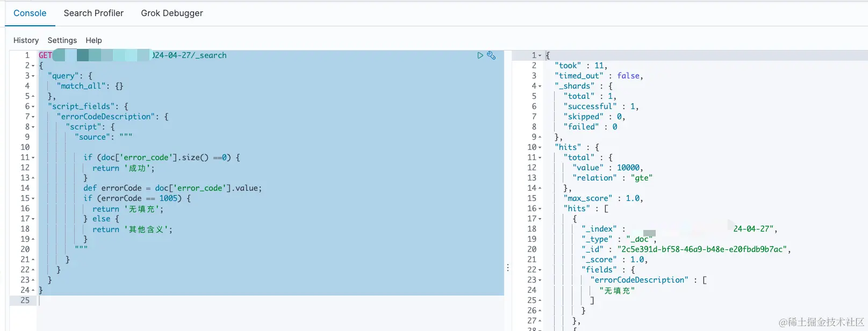Open console Settings
The width and height of the screenshot is (868, 331).
62,40
